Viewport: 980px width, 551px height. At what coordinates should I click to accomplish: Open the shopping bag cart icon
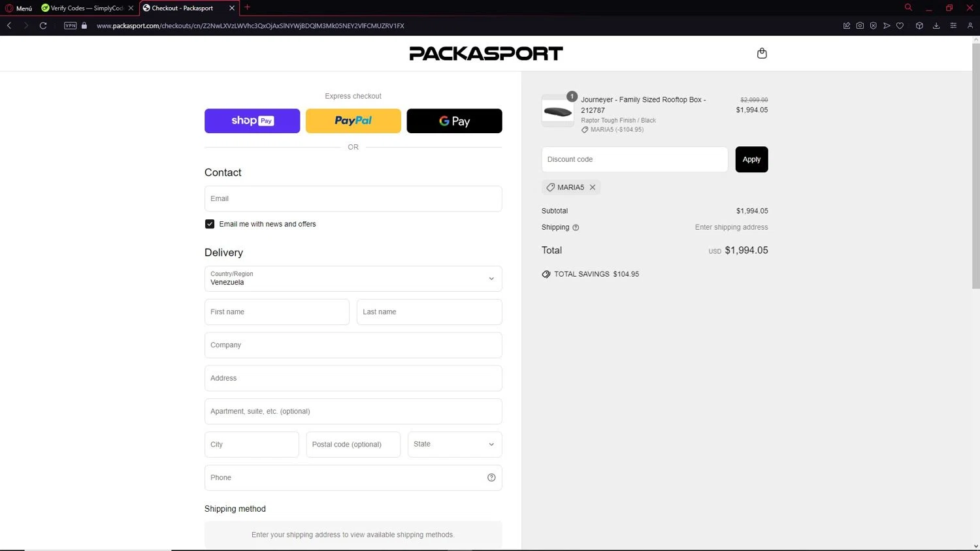762,54
